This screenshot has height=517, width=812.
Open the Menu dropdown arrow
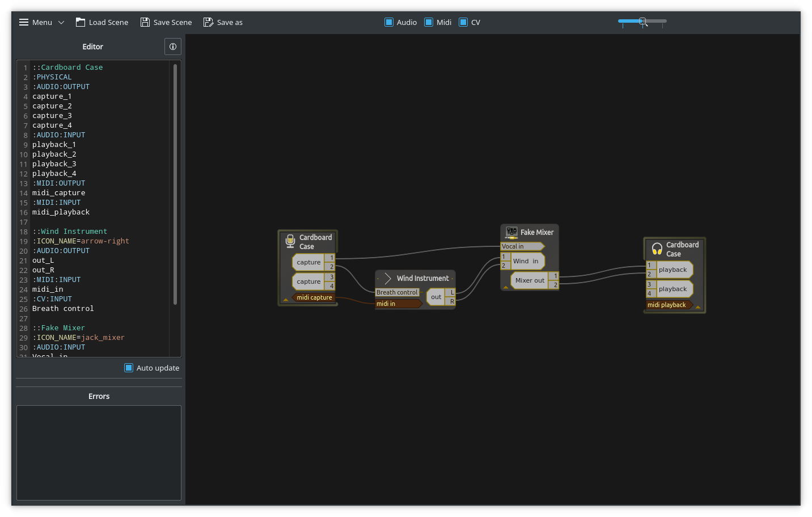pos(61,23)
